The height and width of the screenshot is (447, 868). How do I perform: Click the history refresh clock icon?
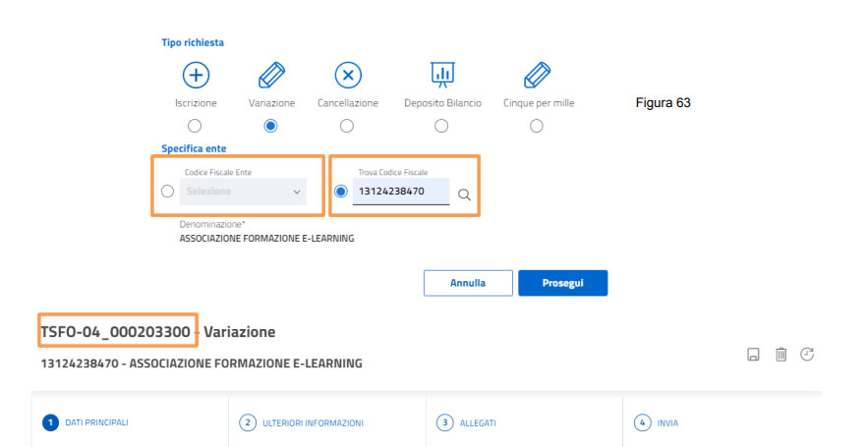tap(807, 354)
